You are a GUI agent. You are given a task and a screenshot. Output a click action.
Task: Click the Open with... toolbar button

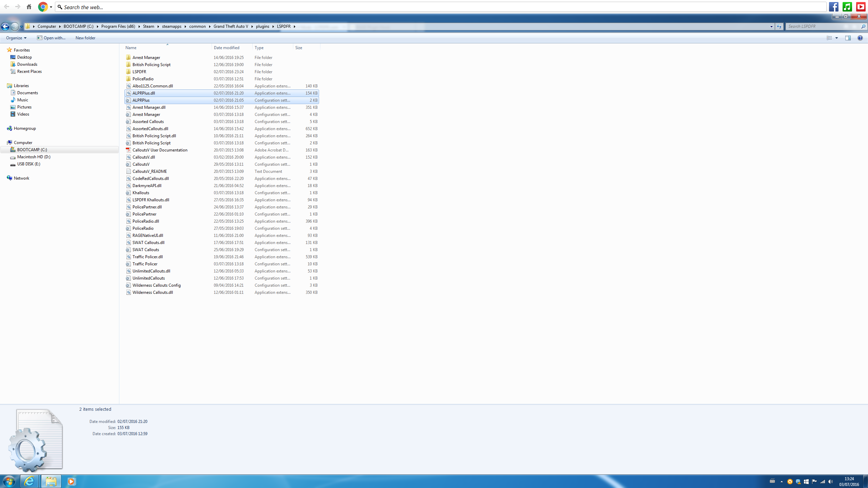pyautogui.click(x=51, y=38)
